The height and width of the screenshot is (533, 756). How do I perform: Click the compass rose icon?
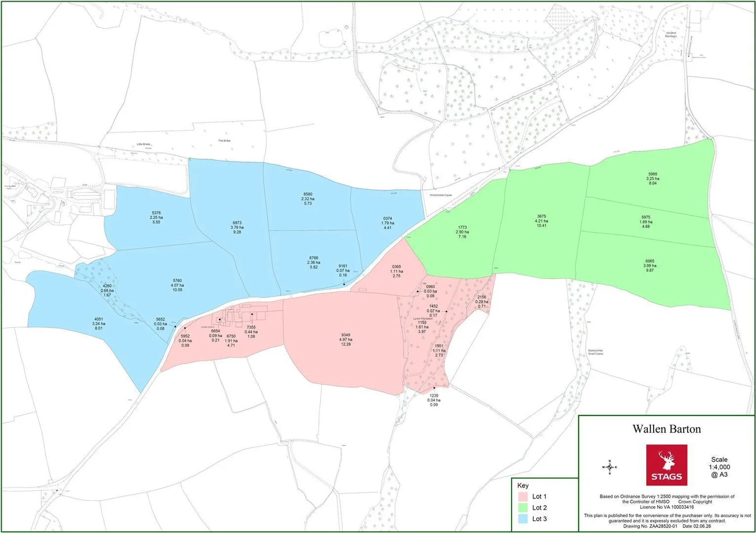pos(610,467)
